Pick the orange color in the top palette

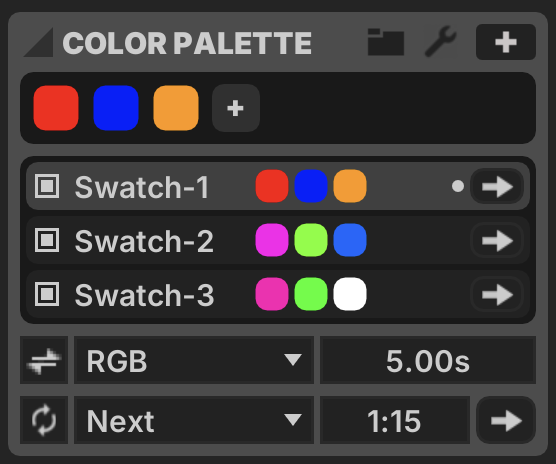click(x=176, y=108)
